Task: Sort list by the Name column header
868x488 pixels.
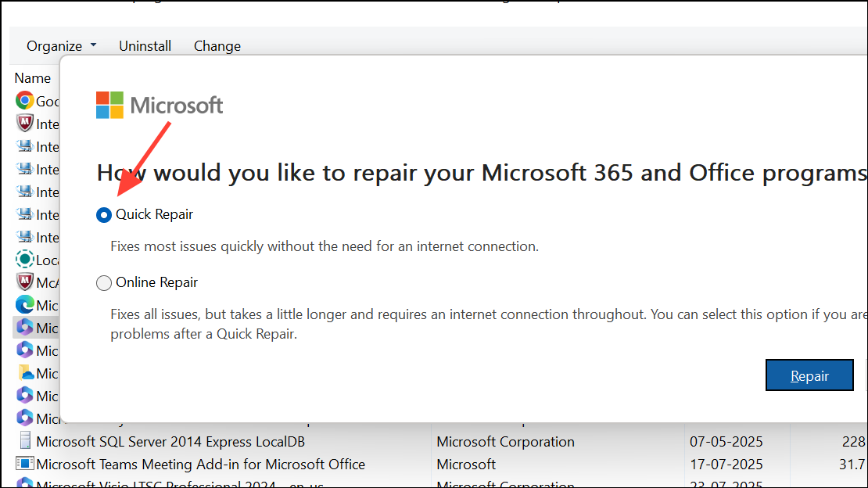Action: pyautogui.click(x=33, y=78)
